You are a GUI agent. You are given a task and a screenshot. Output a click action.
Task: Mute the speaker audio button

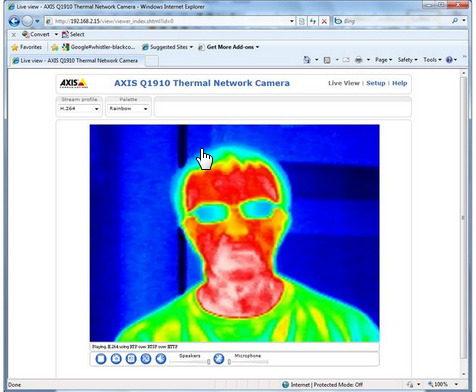161,359
